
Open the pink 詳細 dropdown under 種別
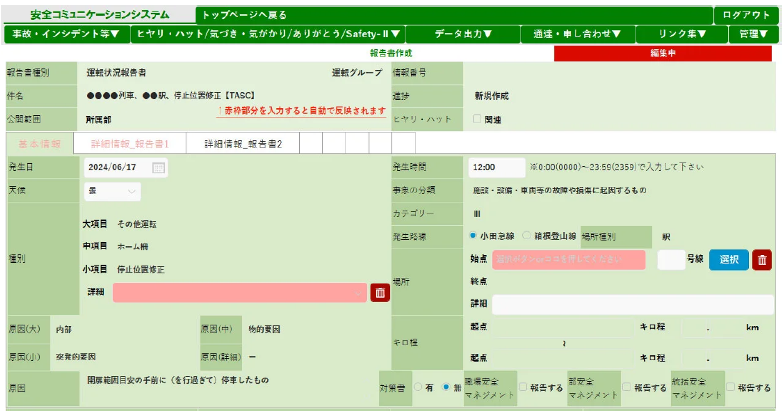[x=240, y=292]
